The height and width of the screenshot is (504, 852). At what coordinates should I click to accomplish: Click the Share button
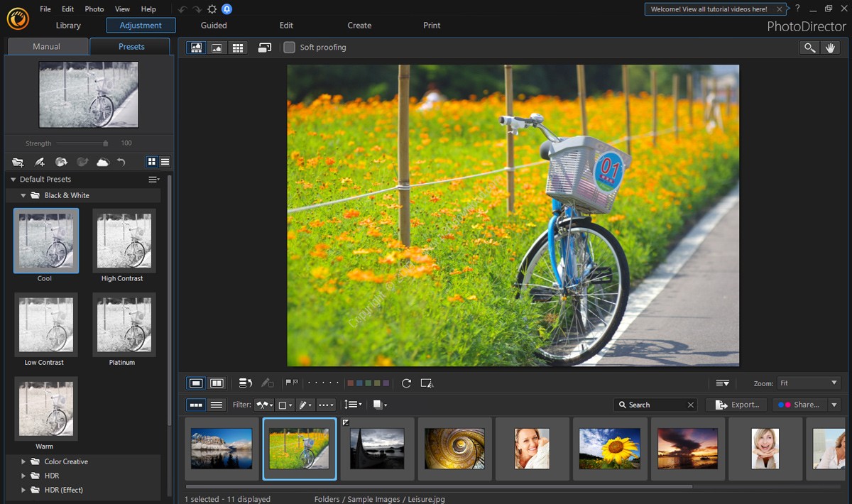[801, 405]
